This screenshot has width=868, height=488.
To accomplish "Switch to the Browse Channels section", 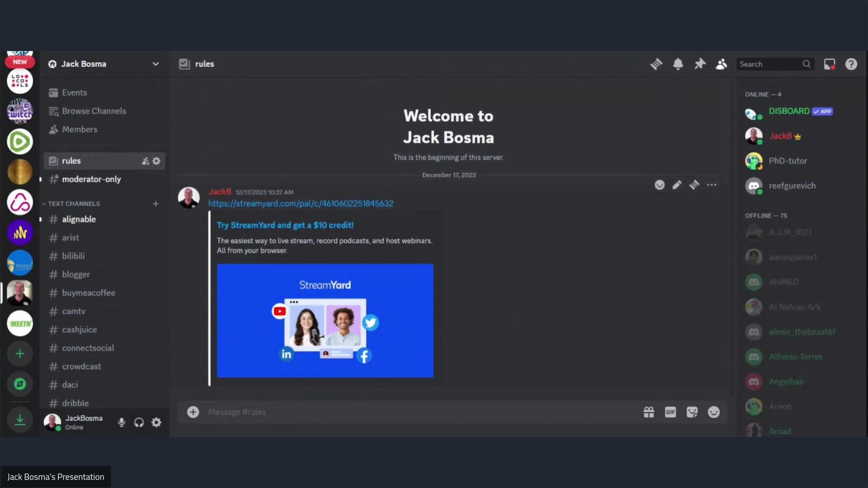I will click(x=94, y=111).
